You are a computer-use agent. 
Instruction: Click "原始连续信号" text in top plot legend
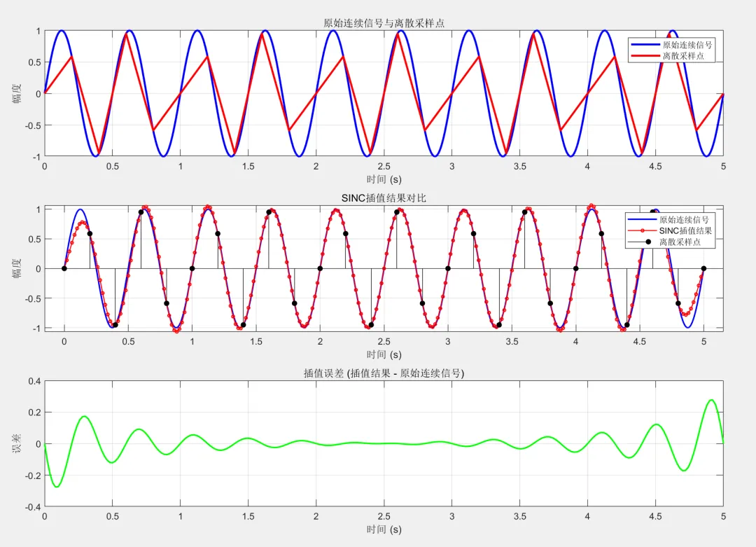pyautogui.click(x=687, y=44)
